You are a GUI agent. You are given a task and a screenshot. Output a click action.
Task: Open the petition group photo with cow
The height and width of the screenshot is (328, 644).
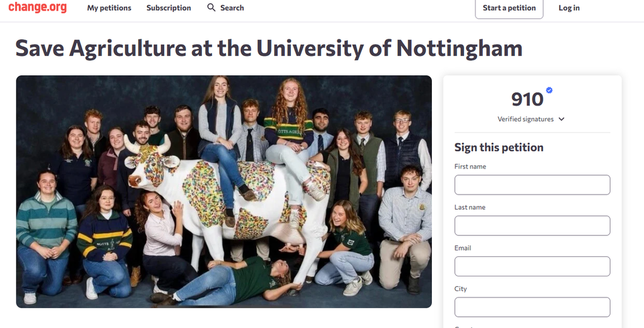coord(224,191)
